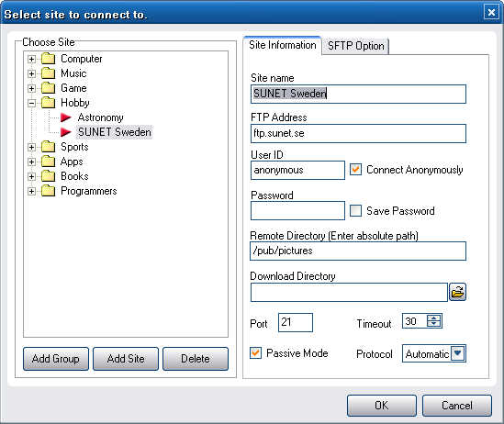Viewport: 504px width, 424px height.
Task: Expand the Game group in the tree
Action: click(31, 88)
